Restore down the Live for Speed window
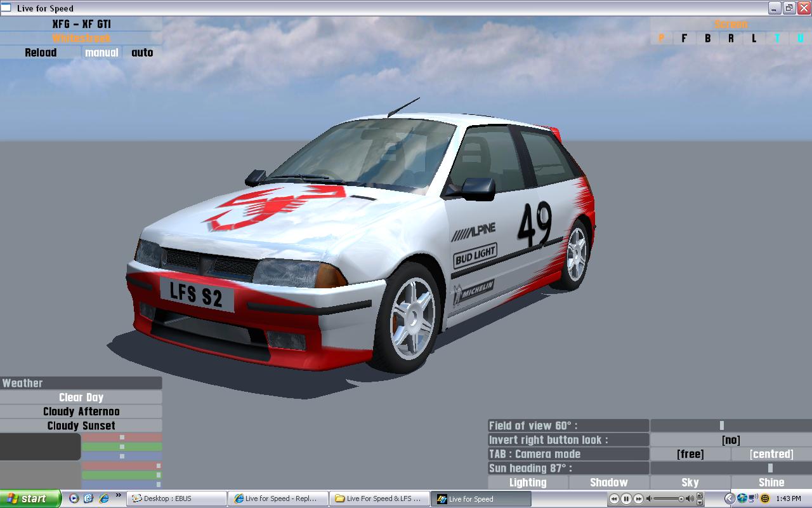 coord(789,8)
